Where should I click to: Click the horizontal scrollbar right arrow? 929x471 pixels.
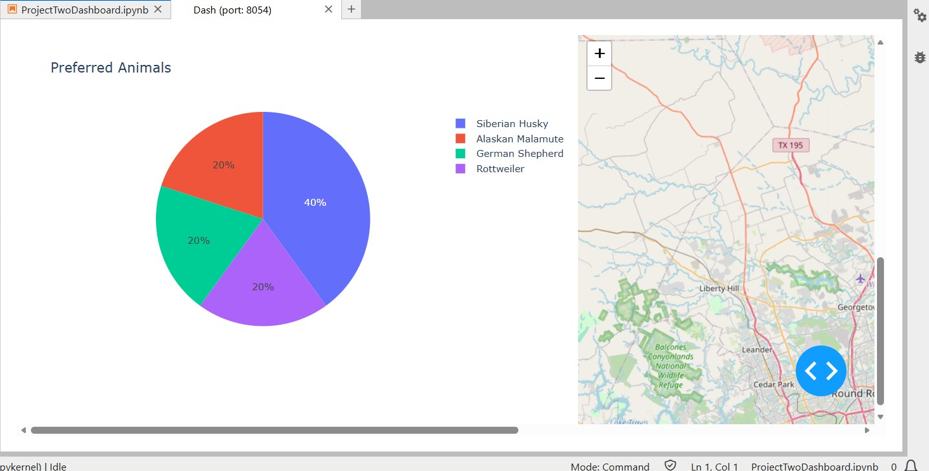867,430
